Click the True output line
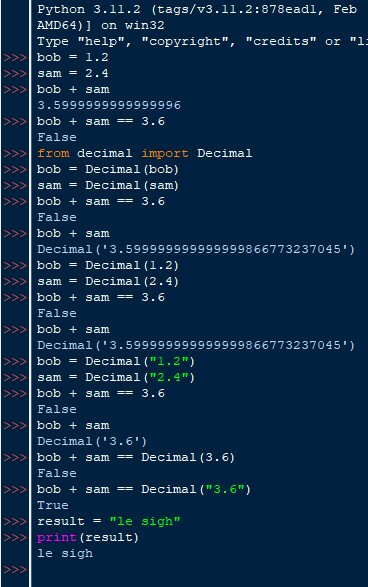This screenshot has height=587, width=368. [x=53, y=505]
